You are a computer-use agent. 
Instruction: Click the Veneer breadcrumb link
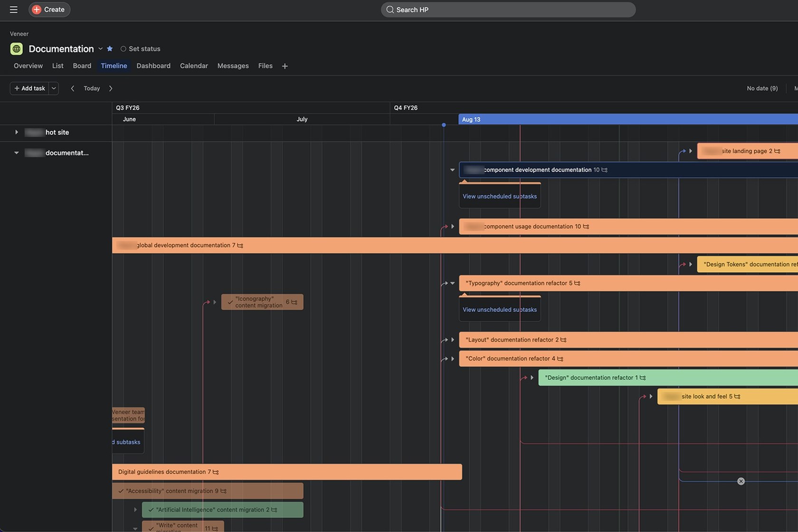point(19,34)
